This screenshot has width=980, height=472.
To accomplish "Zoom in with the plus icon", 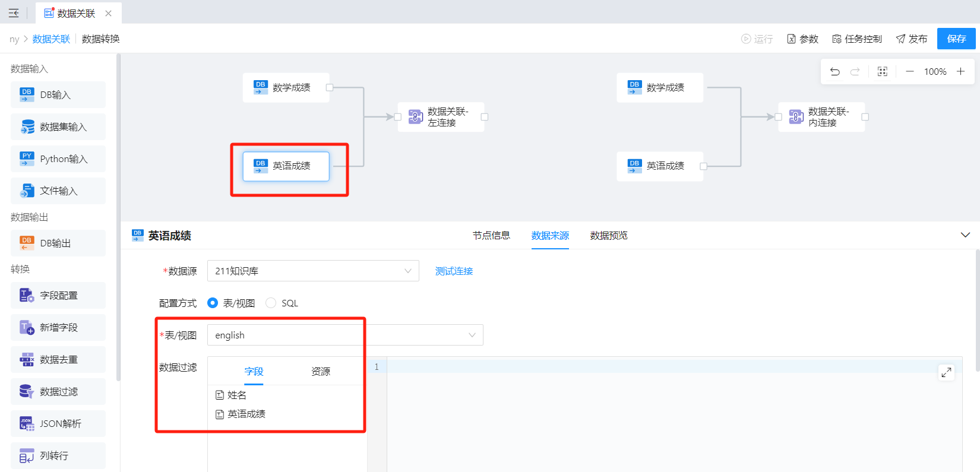I will [960, 72].
